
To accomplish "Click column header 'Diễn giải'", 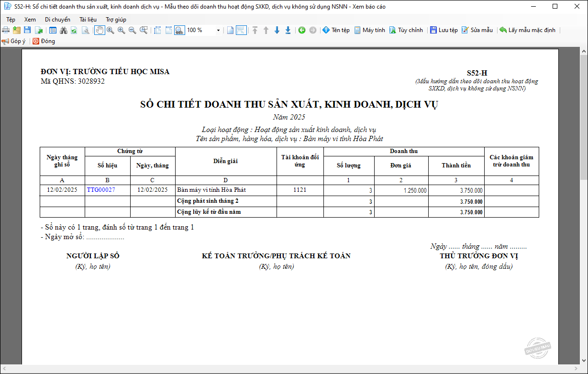I will (x=225, y=161).
